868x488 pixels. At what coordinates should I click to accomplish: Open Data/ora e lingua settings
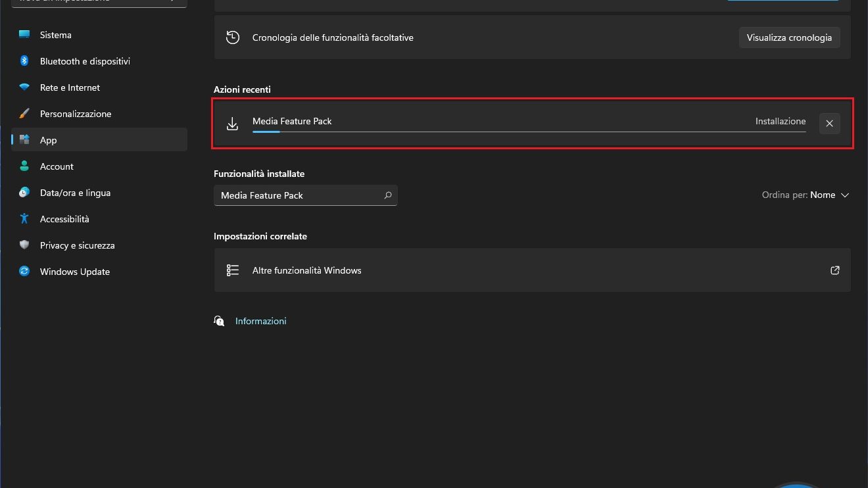(75, 193)
